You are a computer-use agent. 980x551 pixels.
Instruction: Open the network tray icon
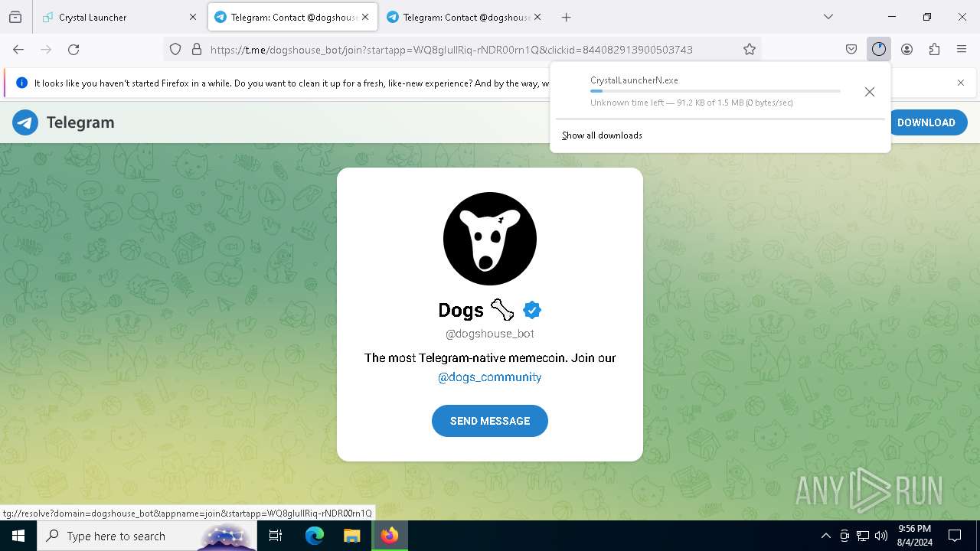click(x=863, y=536)
